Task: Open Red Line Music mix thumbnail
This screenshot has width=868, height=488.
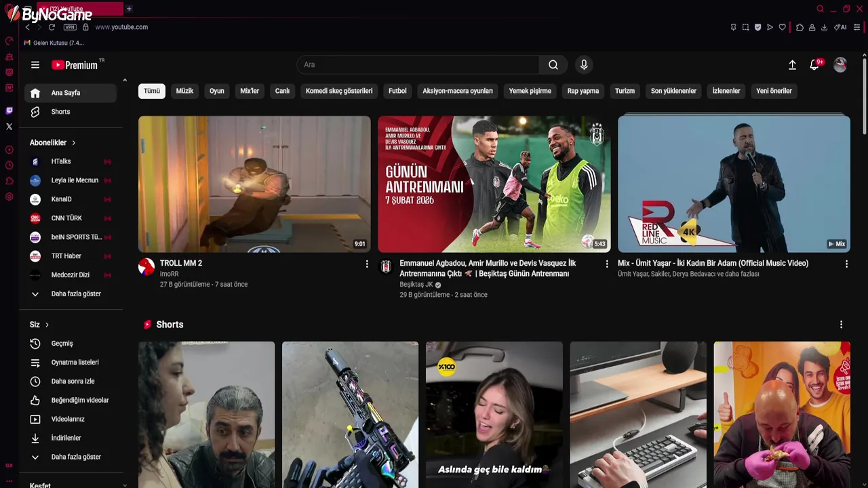Action: pos(734,184)
